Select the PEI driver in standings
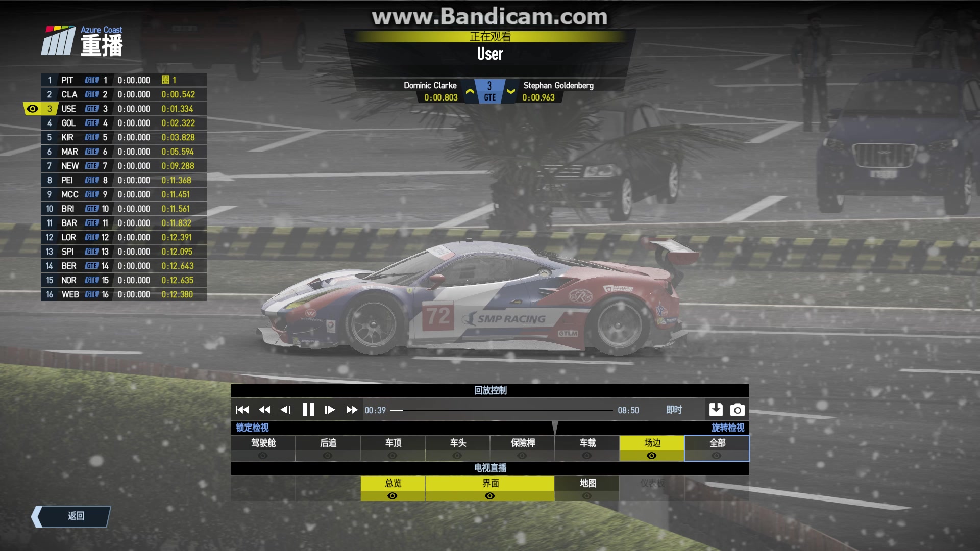Viewport: 980px width, 551px height. (x=124, y=180)
